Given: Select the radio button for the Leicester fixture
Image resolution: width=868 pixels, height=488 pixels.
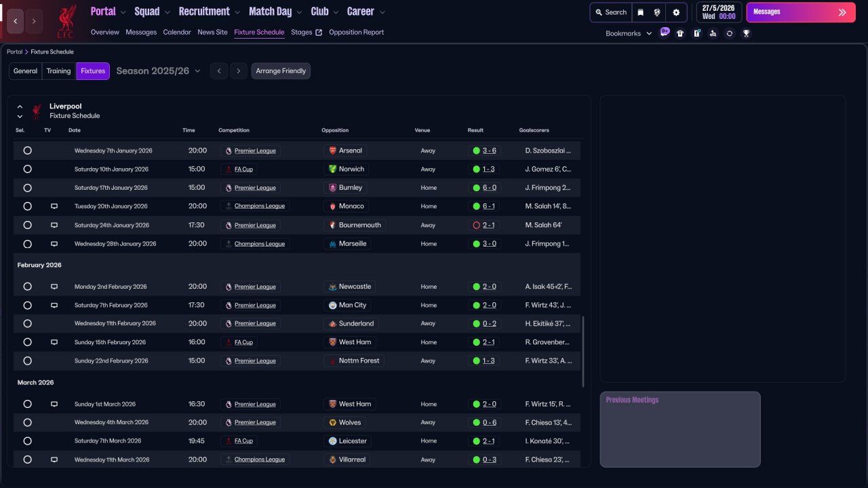Looking at the screenshot, I should (x=27, y=441).
